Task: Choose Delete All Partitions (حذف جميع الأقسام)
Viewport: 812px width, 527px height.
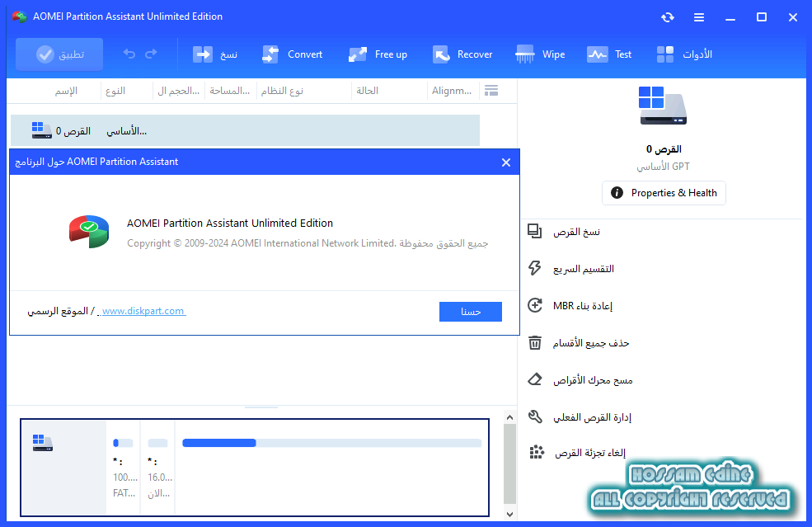Action: (579, 343)
